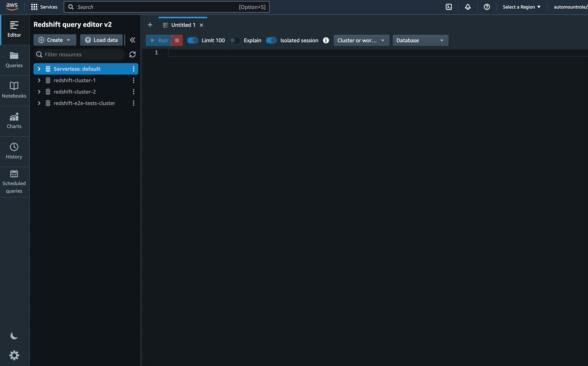Click the Redshift query editor v2 title
The image size is (588, 366).
click(73, 24)
